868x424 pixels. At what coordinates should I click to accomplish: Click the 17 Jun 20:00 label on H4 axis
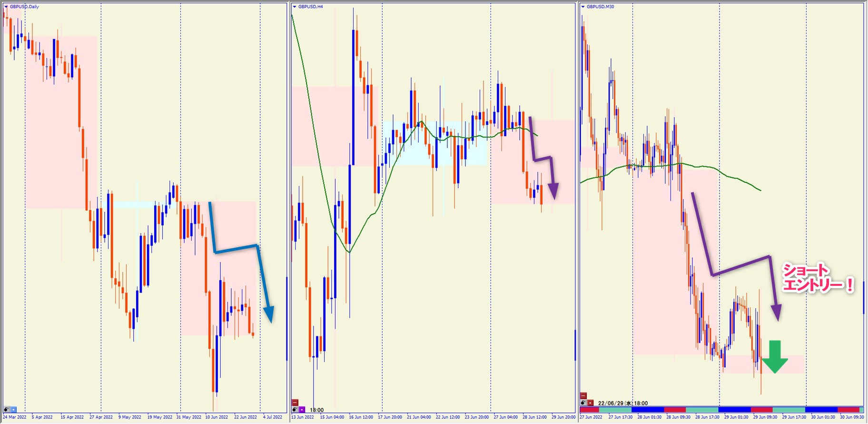coord(390,417)
